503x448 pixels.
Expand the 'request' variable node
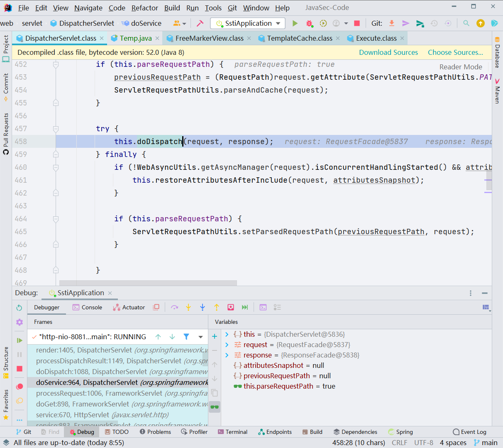227,345
